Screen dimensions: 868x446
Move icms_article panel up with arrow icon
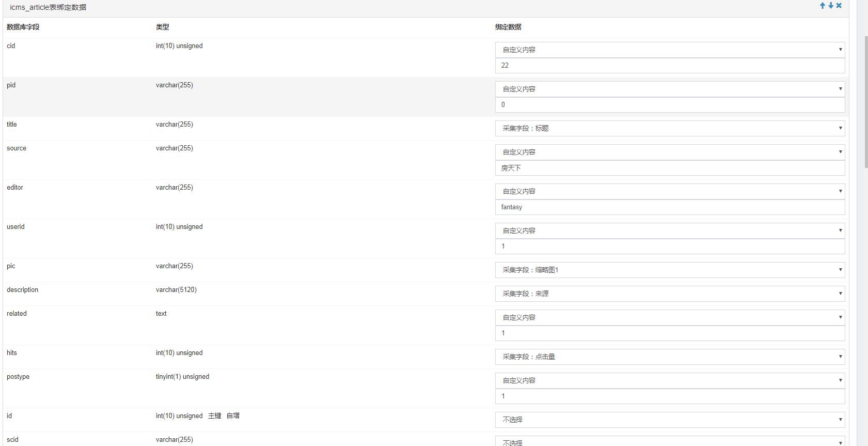tap(823, 6)
